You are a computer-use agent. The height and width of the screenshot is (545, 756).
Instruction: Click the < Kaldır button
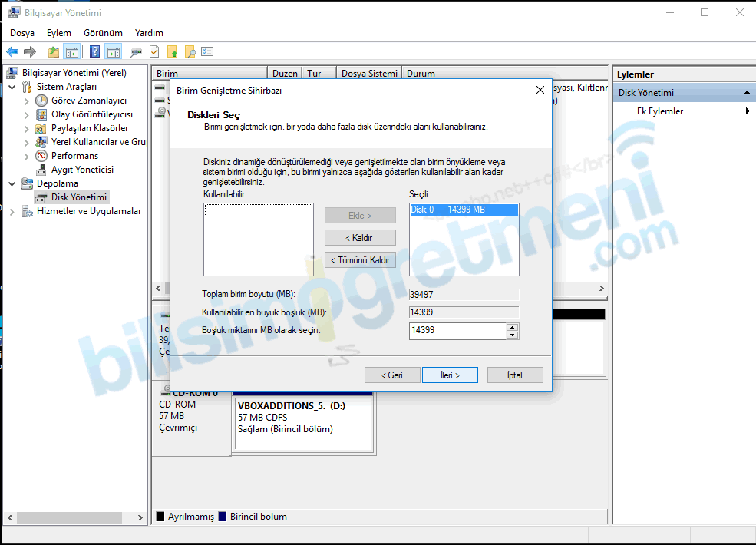(359, 238)
